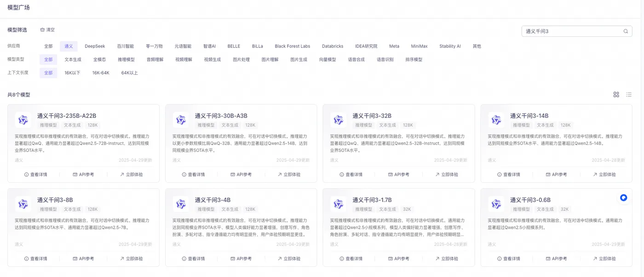Filter by DeepSeek provider

point(95,46)
